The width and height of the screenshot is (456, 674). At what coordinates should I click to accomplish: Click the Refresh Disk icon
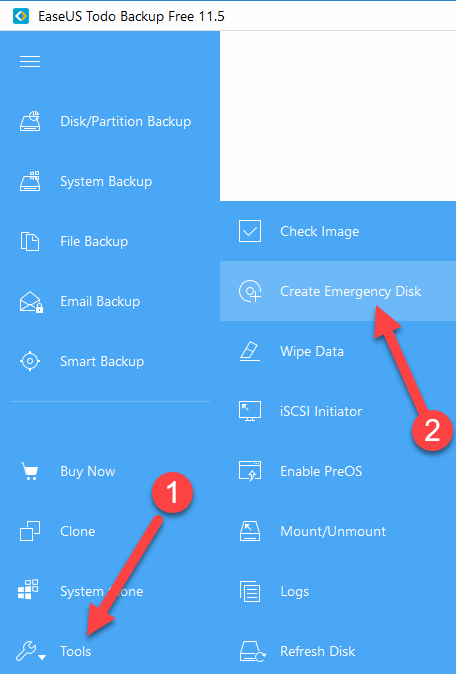(252, 651)
